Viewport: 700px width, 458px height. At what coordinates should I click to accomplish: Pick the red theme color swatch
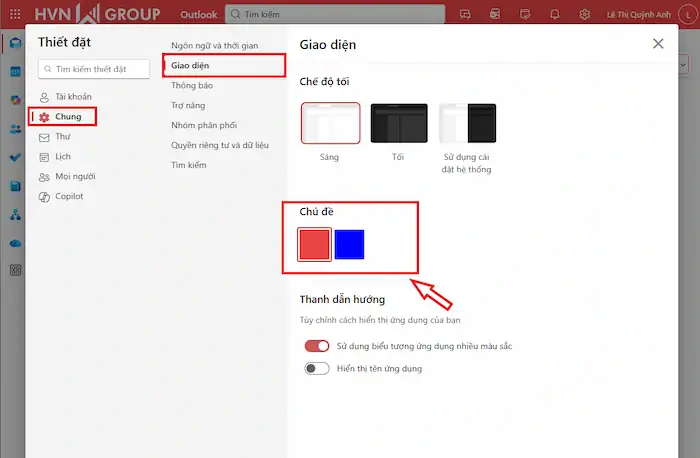point(314,245)
